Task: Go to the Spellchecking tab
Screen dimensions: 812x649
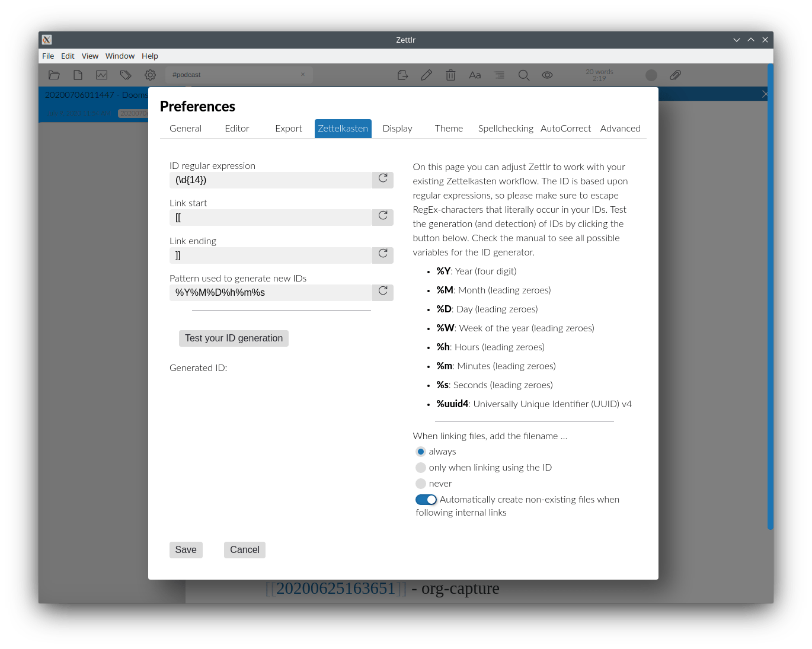Action: (x=506, y=129)
